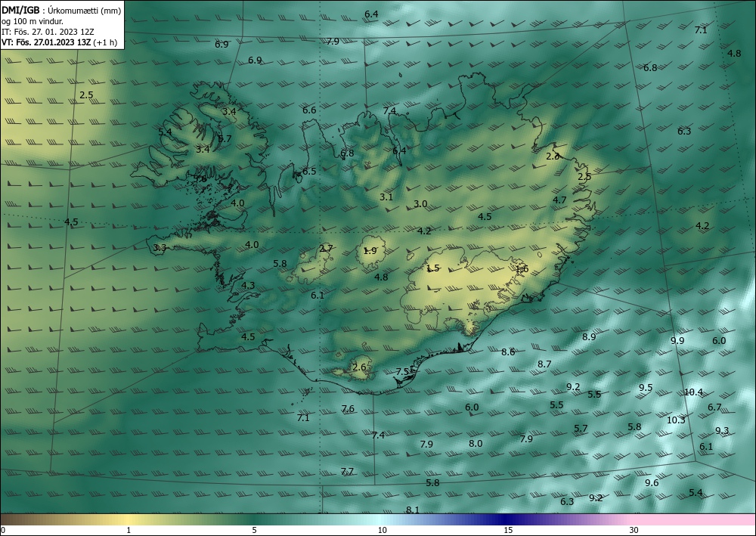Click the '1.9' value on the map

pyautogui.click(x=370, y=251)
